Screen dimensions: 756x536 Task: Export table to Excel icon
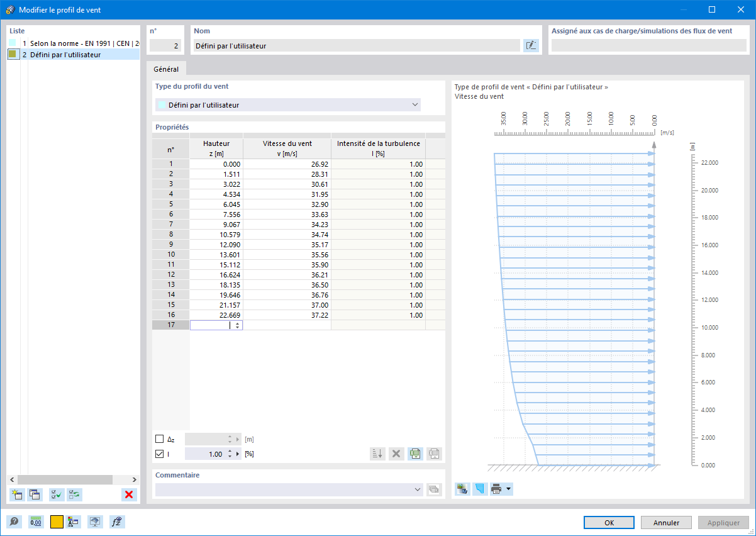click(x=415, y=454)
